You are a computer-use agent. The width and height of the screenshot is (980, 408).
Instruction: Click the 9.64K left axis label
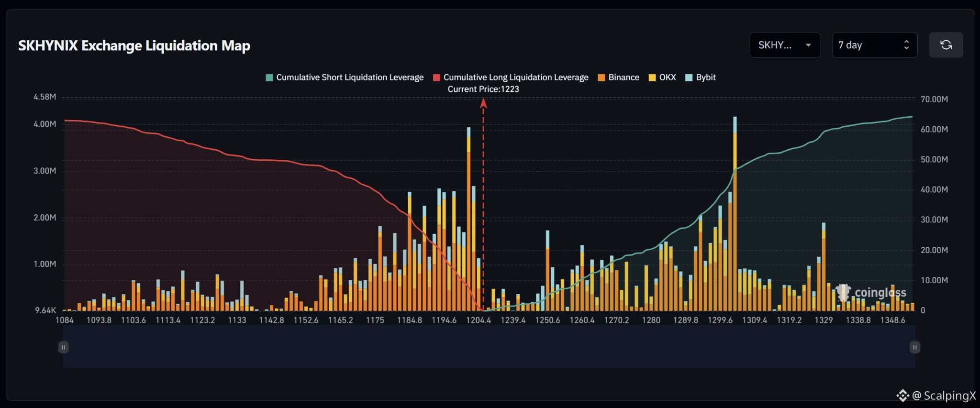pyautogui.click(x=45, y=311)
